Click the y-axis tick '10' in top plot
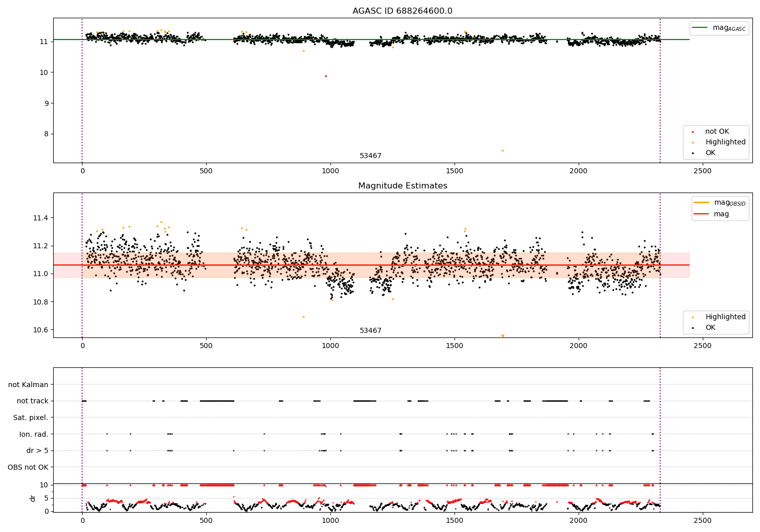 coord(45,72)
